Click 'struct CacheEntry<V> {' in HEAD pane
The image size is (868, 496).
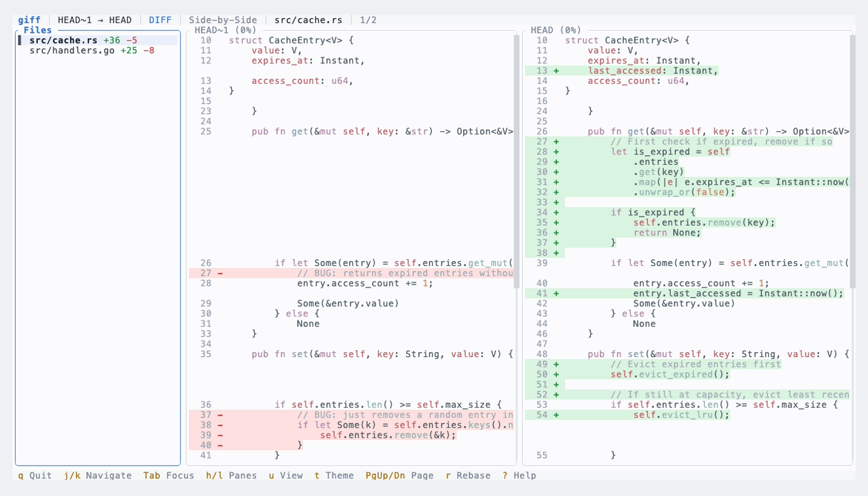[x=627, y=40]
